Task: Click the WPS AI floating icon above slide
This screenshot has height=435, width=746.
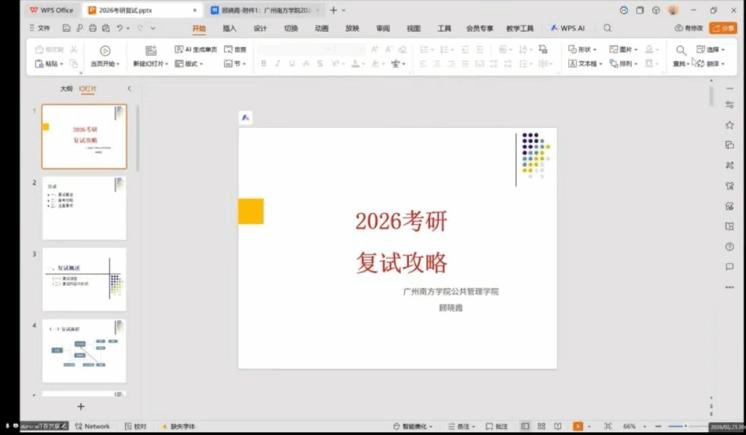Action: (246, 118)
